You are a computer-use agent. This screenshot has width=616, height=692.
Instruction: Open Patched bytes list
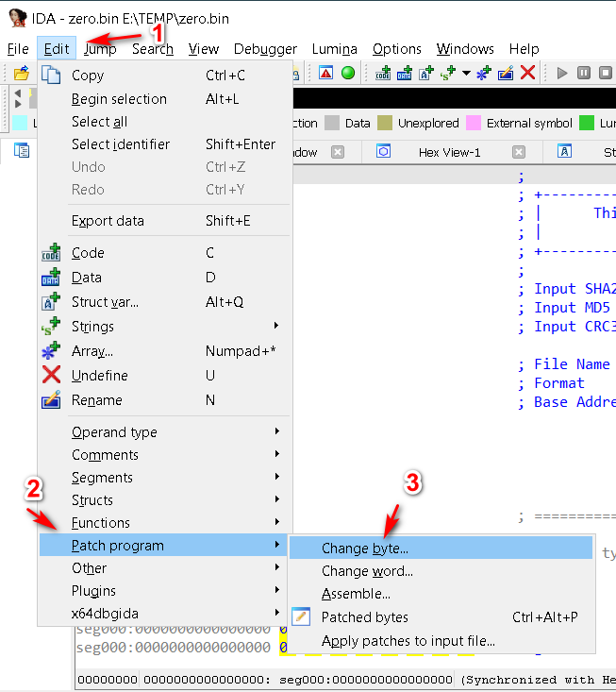tap(441, 617)
